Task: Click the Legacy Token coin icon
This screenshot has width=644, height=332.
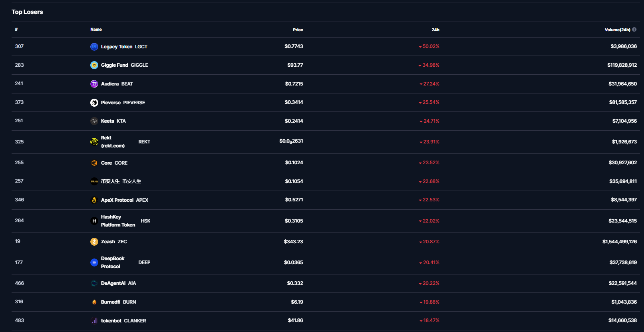Action: (x=94, y=47)
